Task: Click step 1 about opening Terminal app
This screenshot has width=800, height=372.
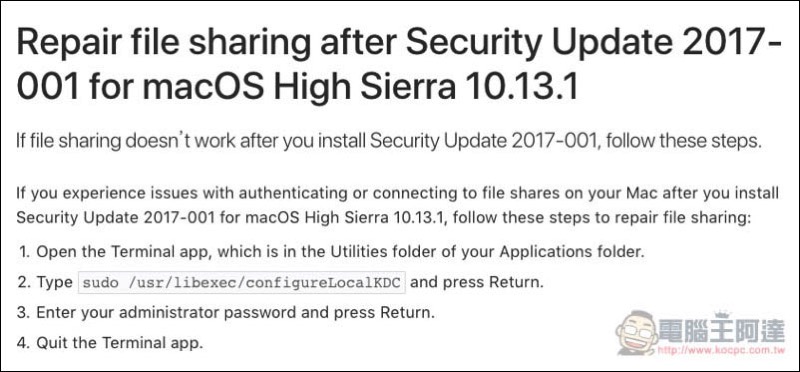Action: coord(333,252)
